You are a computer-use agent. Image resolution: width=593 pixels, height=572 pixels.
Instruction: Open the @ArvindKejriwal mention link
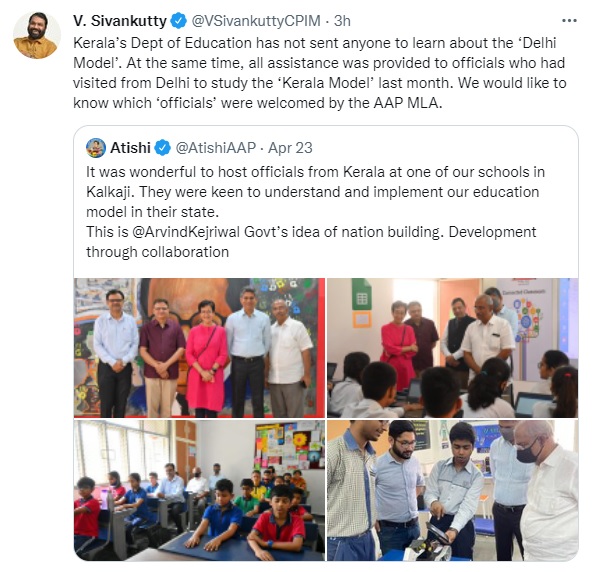[186, 232]
